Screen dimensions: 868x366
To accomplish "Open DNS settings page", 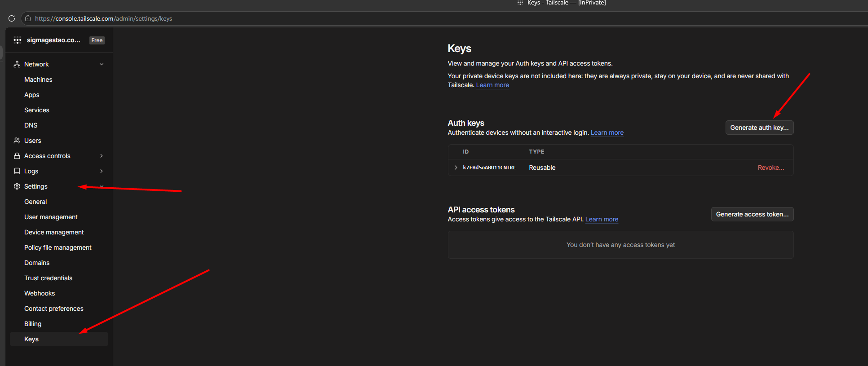I will [x=31, y=125].
